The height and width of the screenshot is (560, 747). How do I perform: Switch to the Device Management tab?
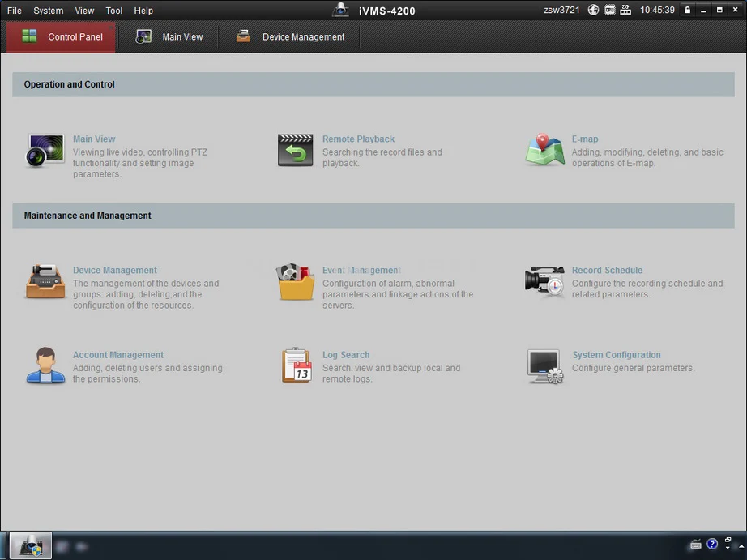(x=290, y=36)
